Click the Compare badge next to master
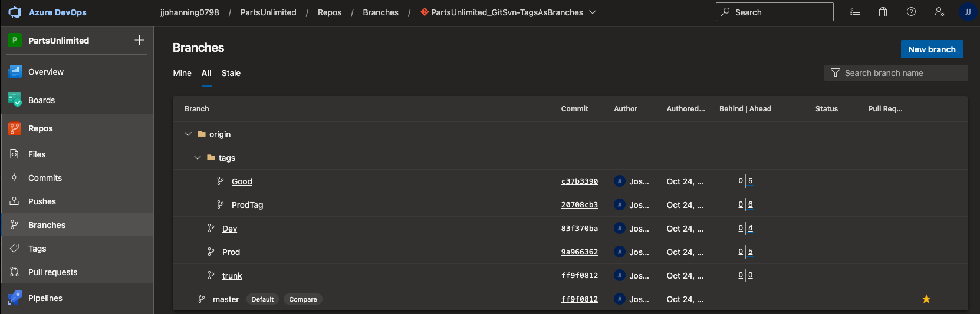This screenshot has height=314, width=980. click(303, 299)
